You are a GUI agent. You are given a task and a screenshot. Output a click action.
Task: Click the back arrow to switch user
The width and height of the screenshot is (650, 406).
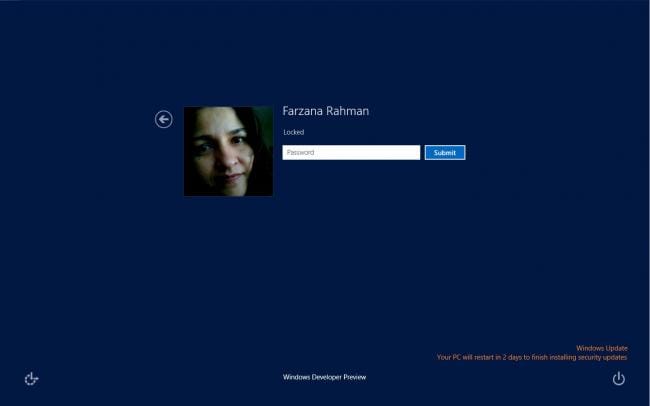(164, 119)
